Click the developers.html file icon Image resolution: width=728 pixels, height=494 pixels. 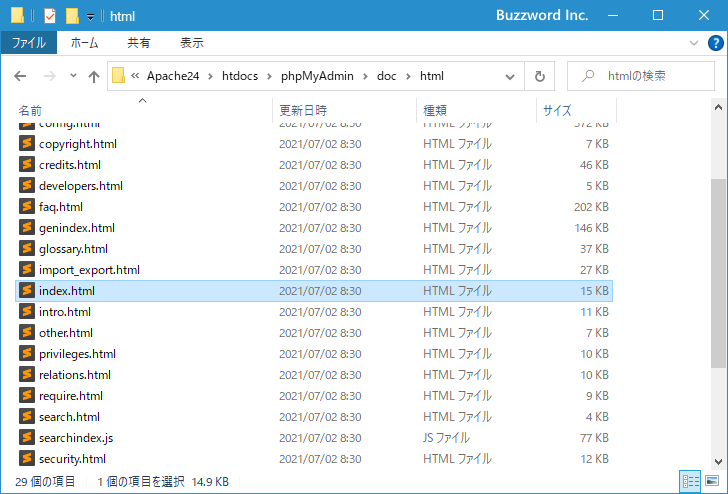click(x=27, y=185)
